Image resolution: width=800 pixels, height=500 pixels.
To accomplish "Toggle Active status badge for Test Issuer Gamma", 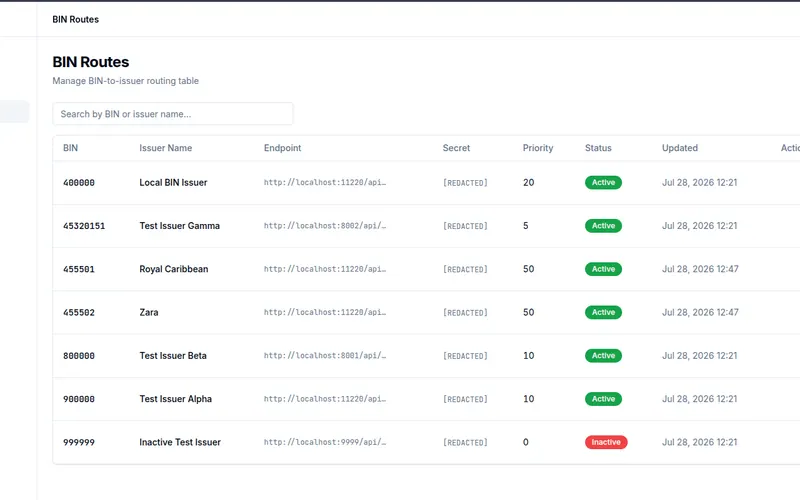I will 603,226.
